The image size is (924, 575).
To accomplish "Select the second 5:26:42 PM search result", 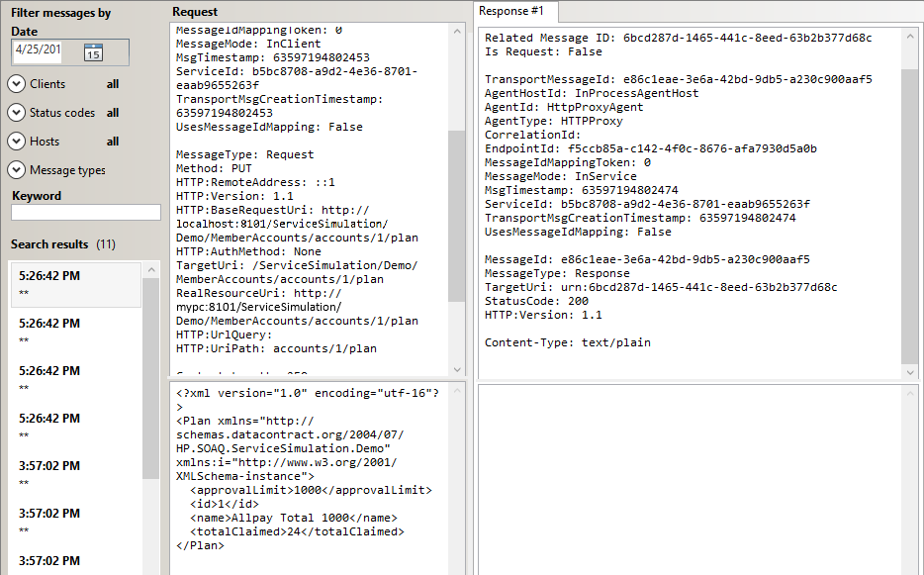I will [x=75, y=331].
